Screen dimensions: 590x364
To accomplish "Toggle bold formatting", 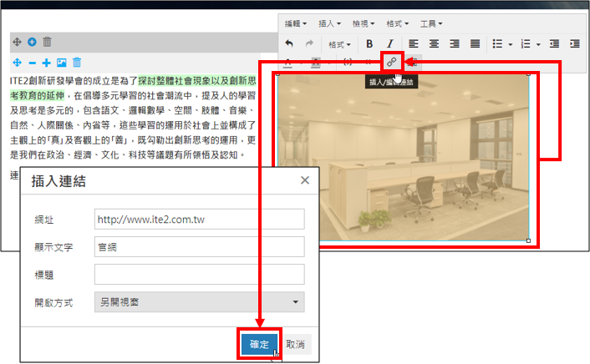I will point(369,44).
